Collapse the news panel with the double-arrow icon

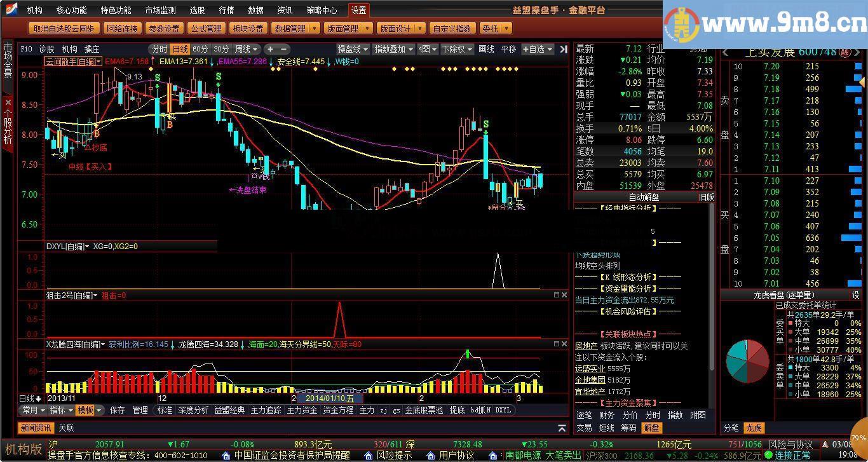point(562,428)
